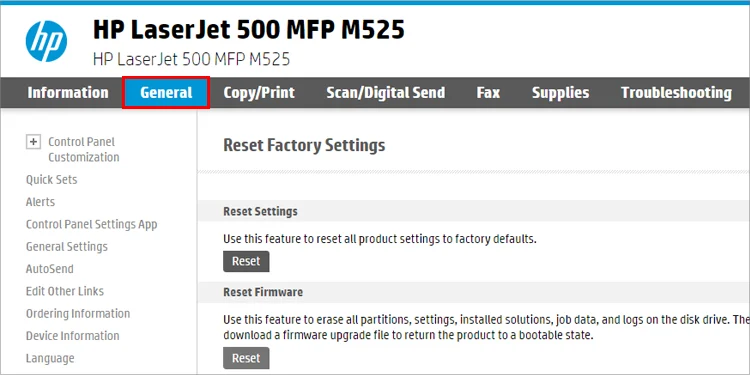Click Reset button under Reset Settings
The height and width of the screenshot is (375, 750).
[x=246, y=261]
